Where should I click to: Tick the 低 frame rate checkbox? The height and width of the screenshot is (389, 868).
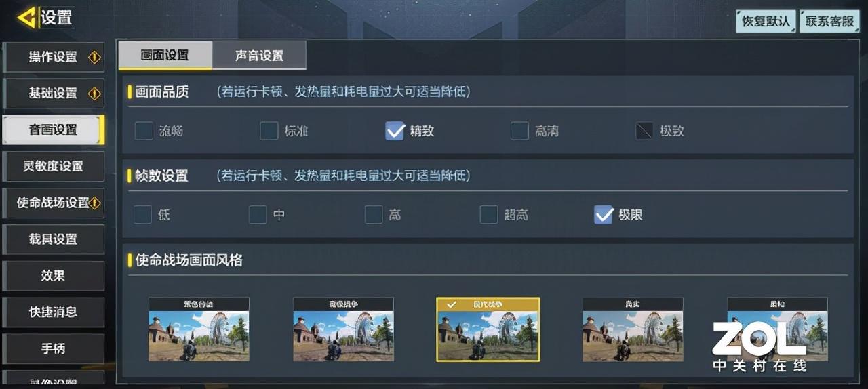(x=142, y=215)
